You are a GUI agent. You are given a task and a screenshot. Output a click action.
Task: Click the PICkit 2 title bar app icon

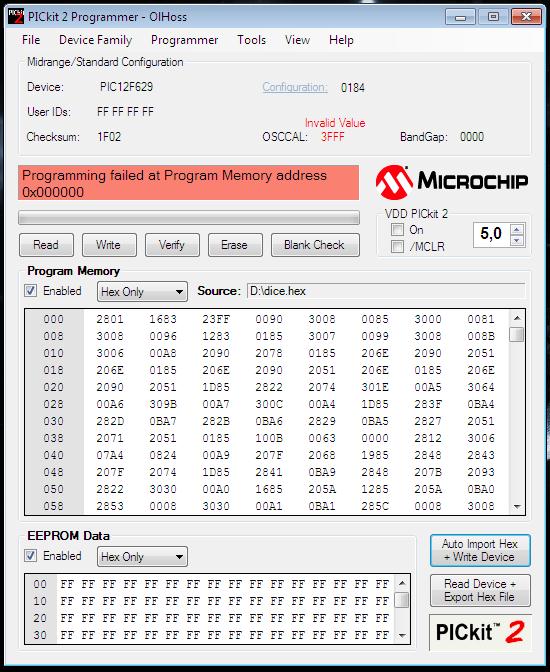[16, 17]
